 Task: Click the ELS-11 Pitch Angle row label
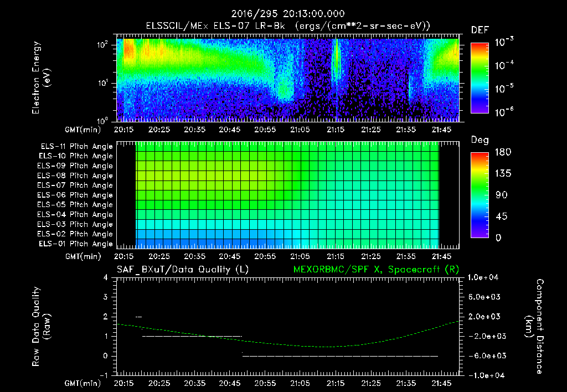tap(76, 147)
